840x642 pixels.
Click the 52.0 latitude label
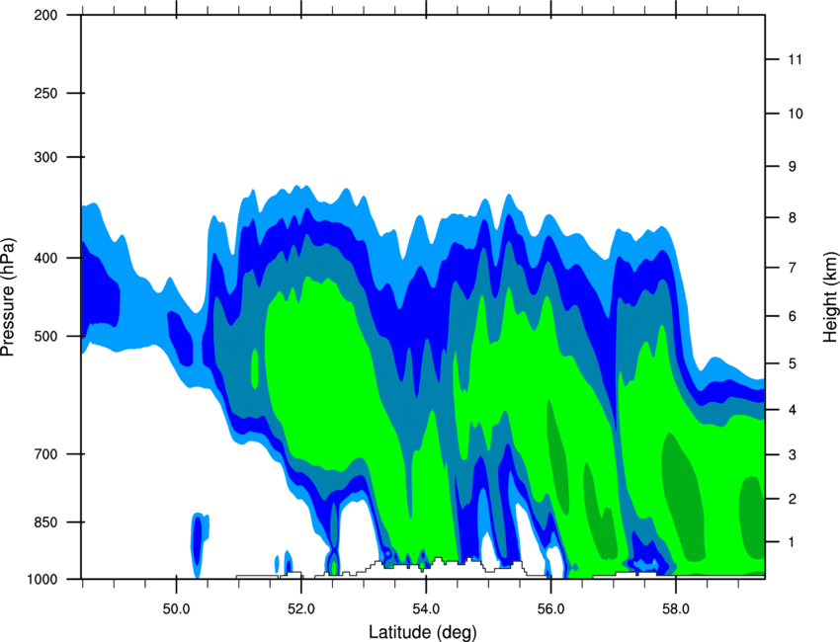coord(301,609)
